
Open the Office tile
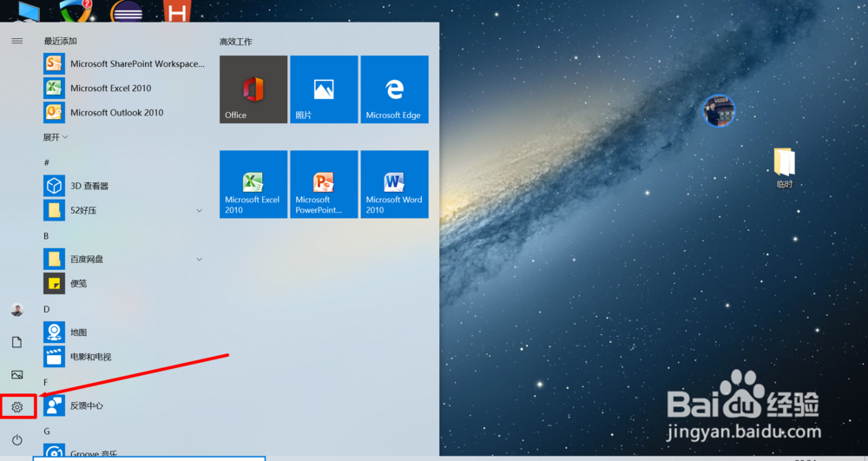(253, 89)
